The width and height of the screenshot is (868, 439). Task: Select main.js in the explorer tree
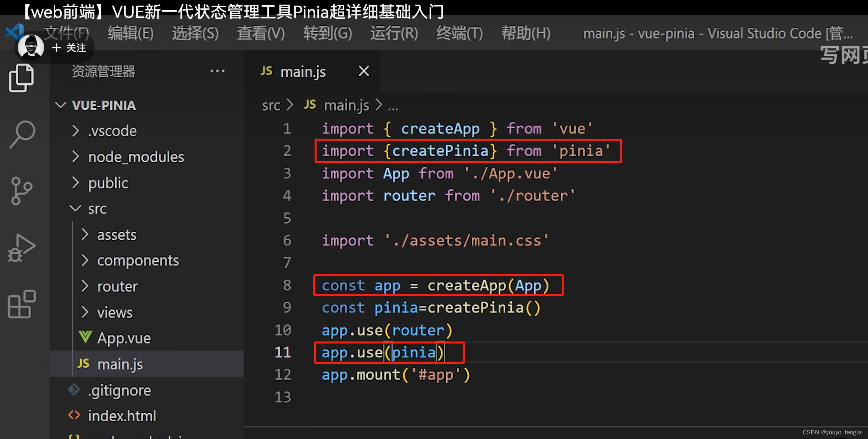[x=147, y=364]
